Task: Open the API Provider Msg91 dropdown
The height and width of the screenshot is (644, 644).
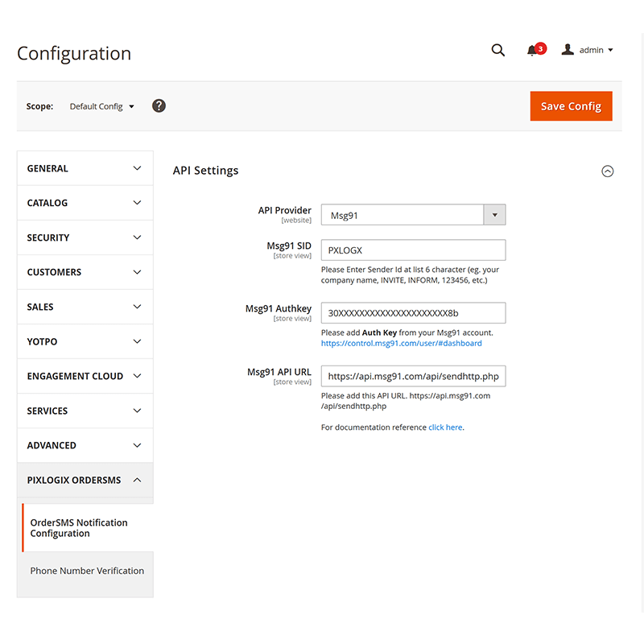Action: [x=413, y=215]
